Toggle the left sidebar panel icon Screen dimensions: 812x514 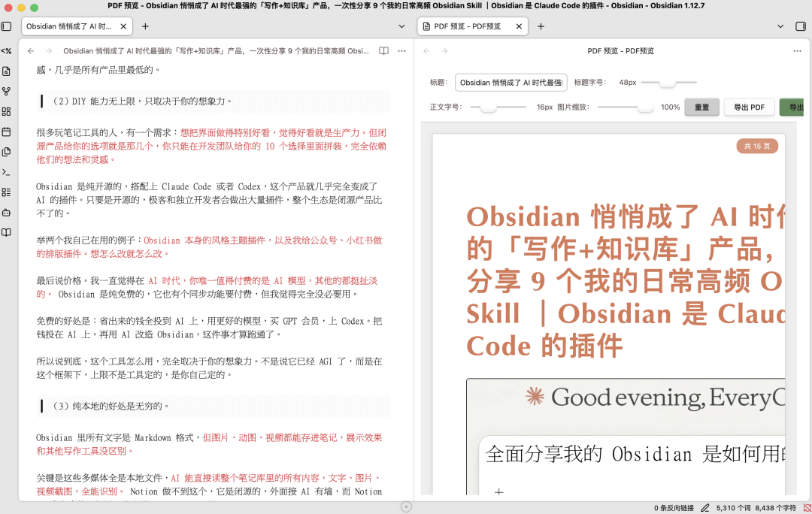click(x=6, y=26)
